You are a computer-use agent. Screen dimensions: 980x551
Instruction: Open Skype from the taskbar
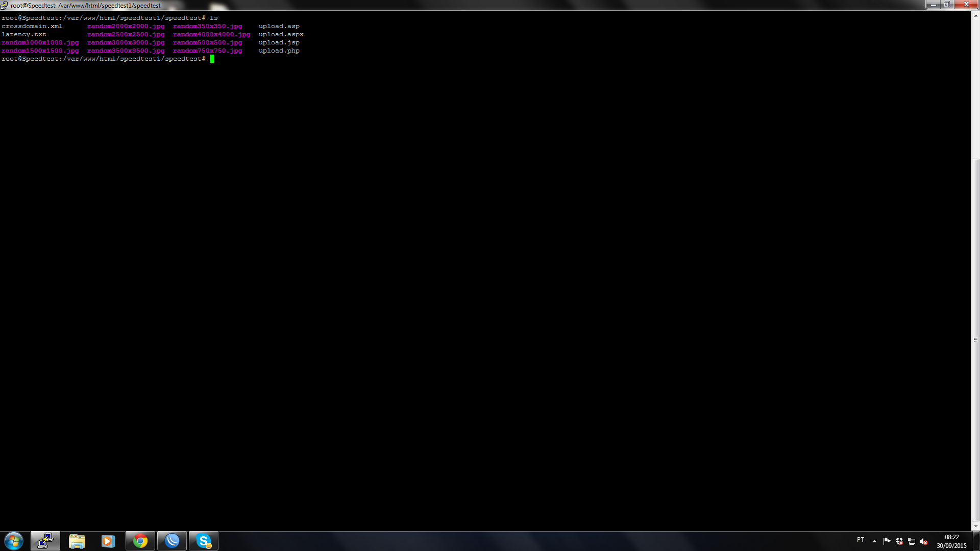[x=204, y=541]
